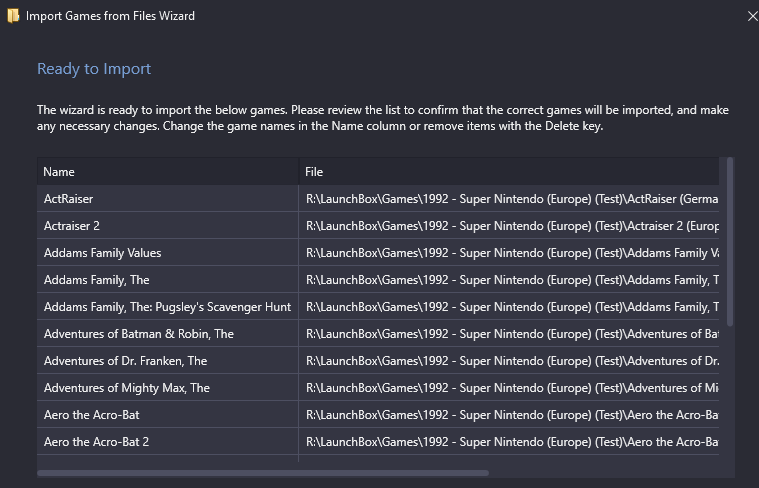
Task: Click the horizontal scrollbar thumb below the list
Action: pos(263,473)
